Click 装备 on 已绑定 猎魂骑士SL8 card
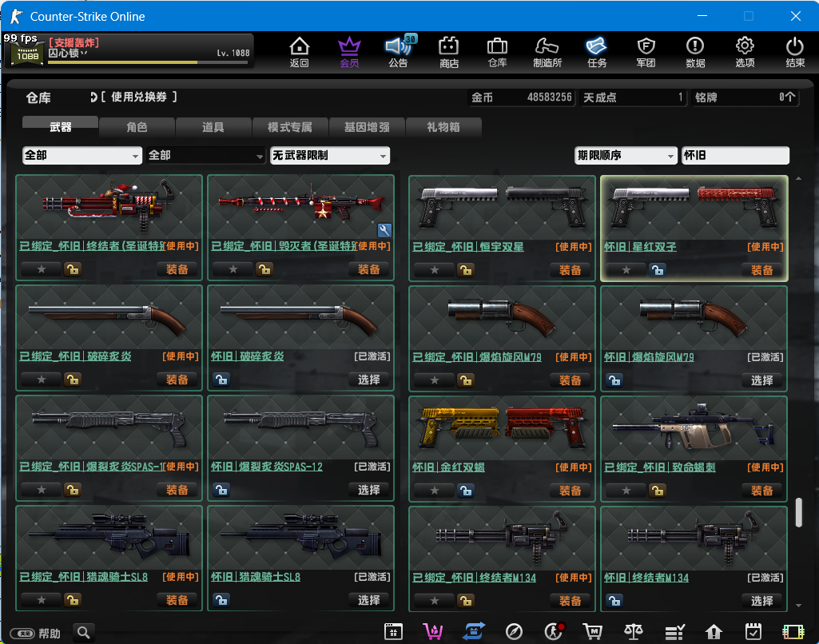 (x=177, y=600)
